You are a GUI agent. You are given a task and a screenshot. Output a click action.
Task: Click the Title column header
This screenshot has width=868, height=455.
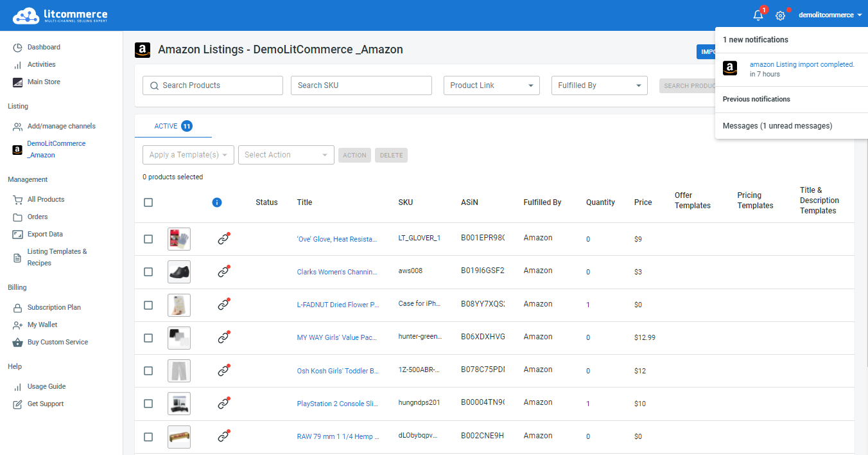click(304, 202)
